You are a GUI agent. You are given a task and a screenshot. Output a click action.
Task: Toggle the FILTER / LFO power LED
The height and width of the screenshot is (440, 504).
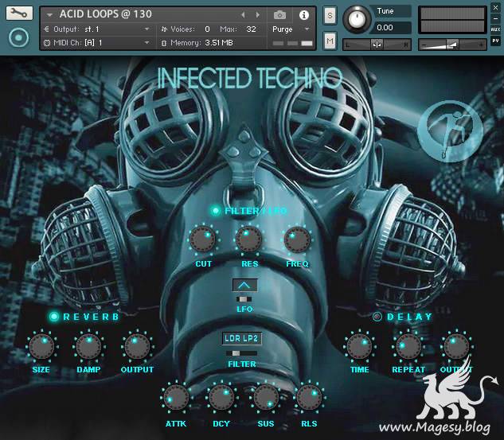tap(215, 211)
